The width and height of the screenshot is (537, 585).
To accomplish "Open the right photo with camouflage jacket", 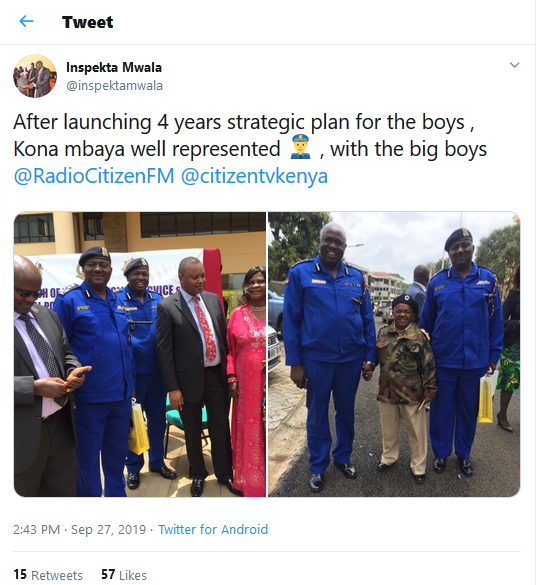I will click(x=394, y=354).
